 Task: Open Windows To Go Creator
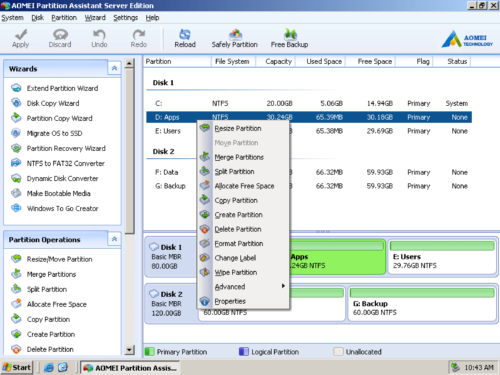pos(54,208)
